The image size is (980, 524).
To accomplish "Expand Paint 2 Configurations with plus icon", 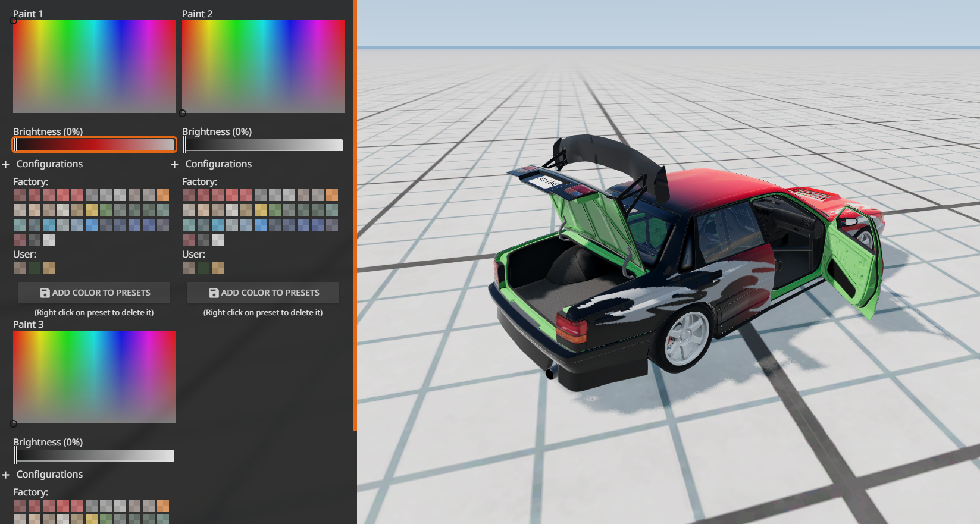I will pyautogui.click(x=174, y=164).
